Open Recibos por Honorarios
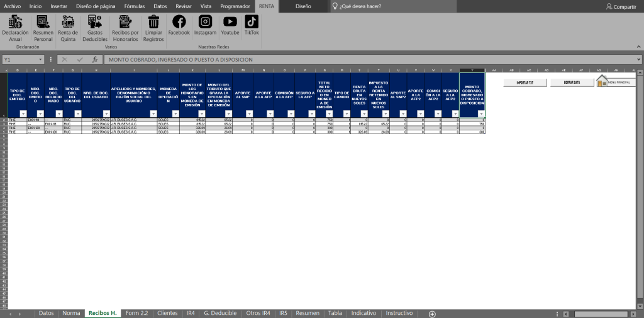Viewport: 644px width, 318px height. coord(125,28)
